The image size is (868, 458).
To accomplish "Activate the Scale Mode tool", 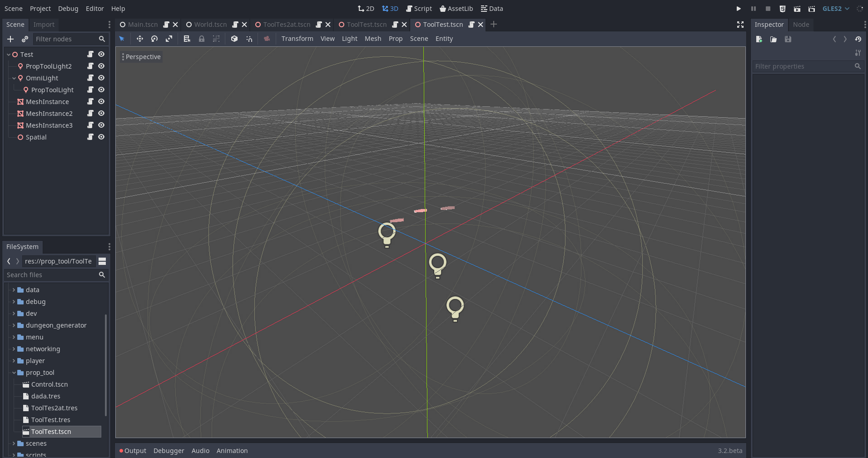I will (x=169, y=39).
